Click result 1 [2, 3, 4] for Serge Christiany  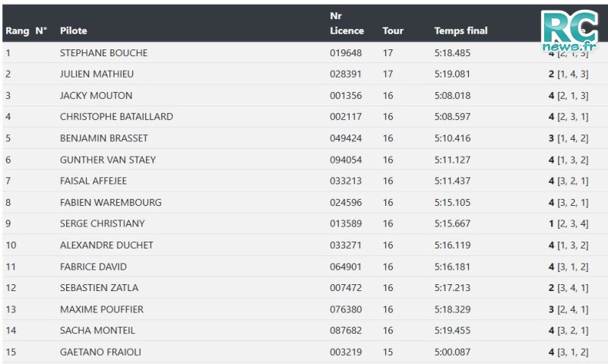click(568, 223)
